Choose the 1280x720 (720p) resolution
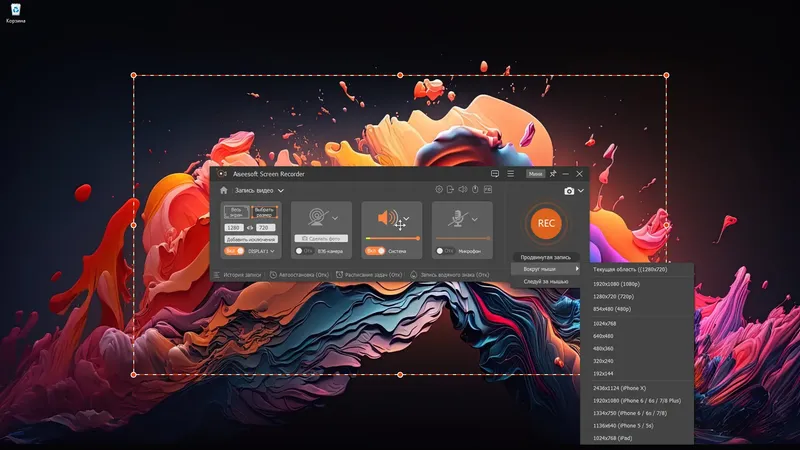The height and width of the screenshot is (450, 800). point(637,296)
